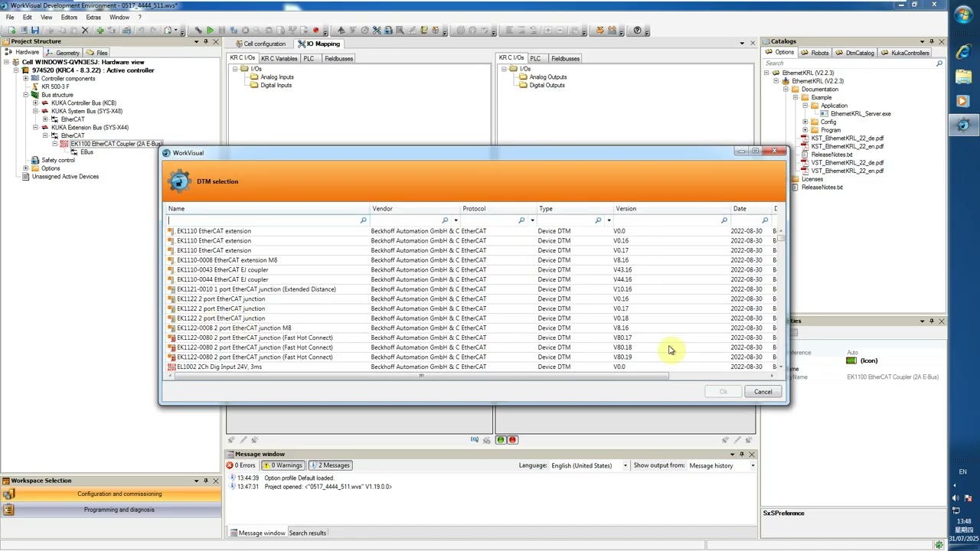Open the Show output from dropdown
Screen dimensions: 980x551
click(752, 465)
